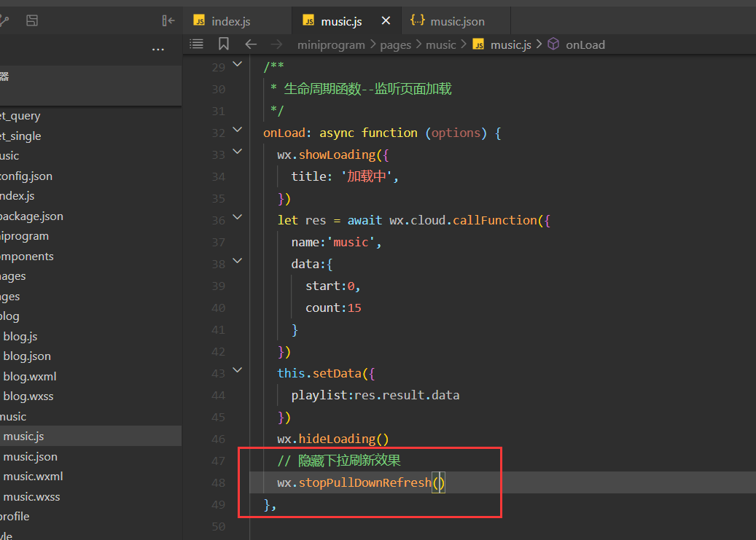Fold the showLoading call at line 33
The height and width of the screenshot is (540, 756).
tap(237, 152)
